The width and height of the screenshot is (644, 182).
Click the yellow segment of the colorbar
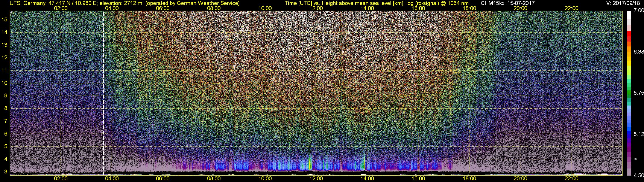tap(629, 66)
